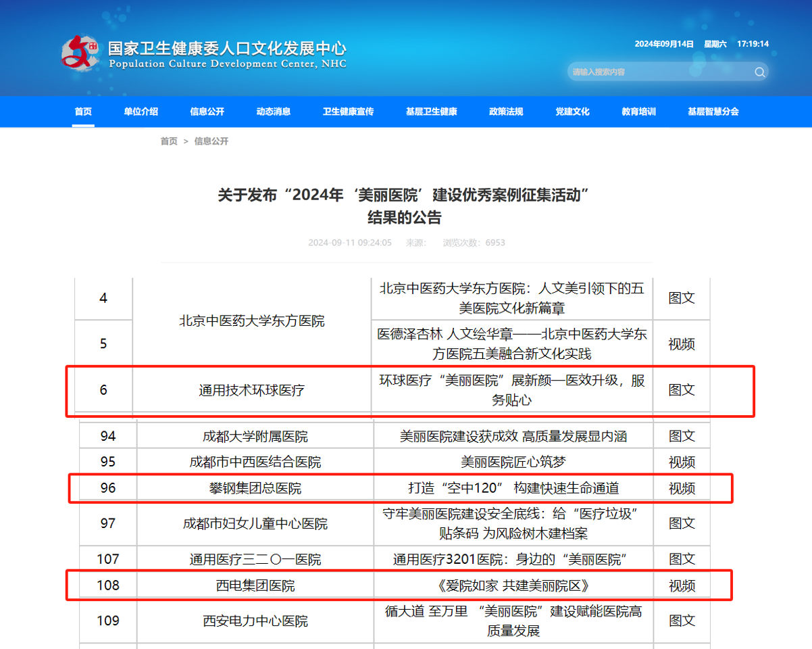Click the 成都市妇女儿童中心医院 cell

(x=255, y=523)
